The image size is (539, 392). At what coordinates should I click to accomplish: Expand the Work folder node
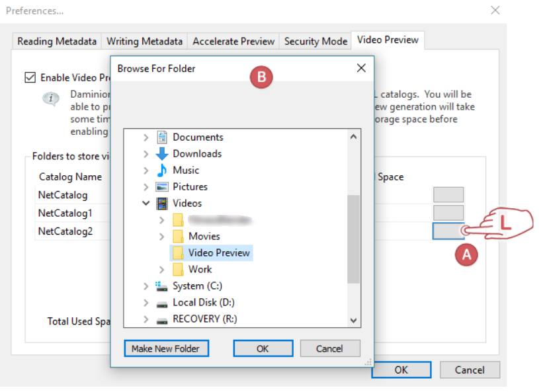pos(162,270)
